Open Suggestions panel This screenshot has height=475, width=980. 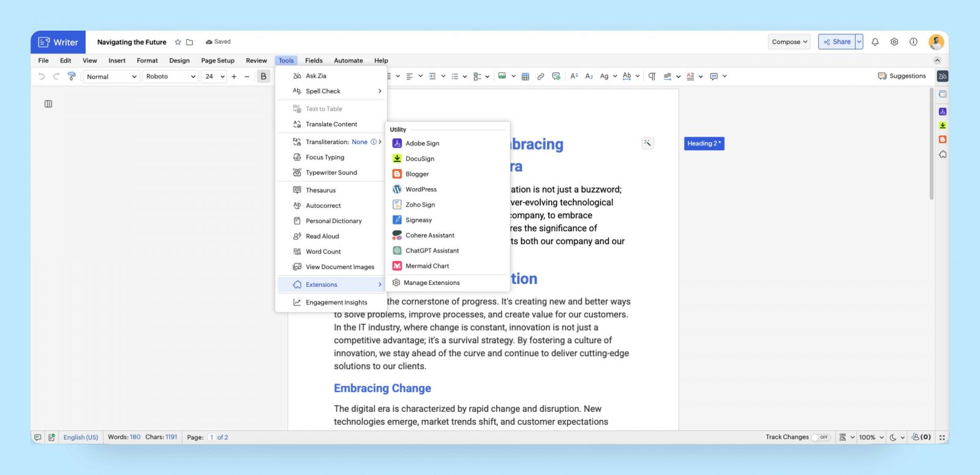[x=902, y=76]
